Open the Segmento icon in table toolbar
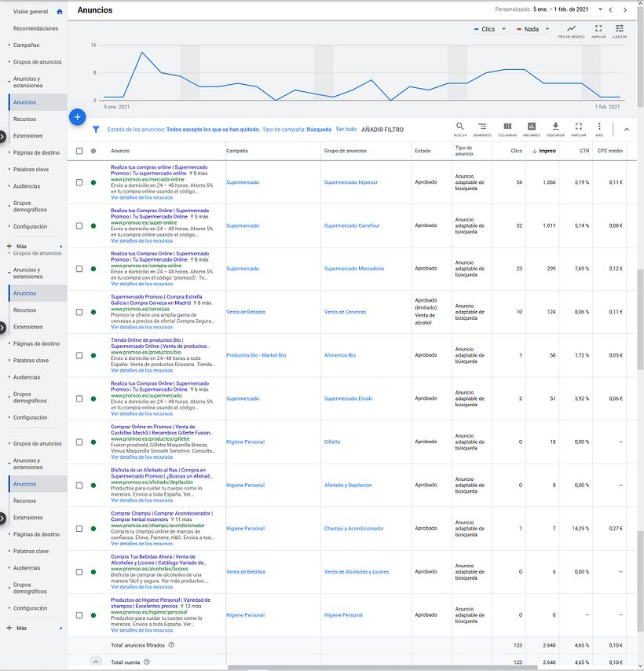644x671 pixels. click(482, 126)
